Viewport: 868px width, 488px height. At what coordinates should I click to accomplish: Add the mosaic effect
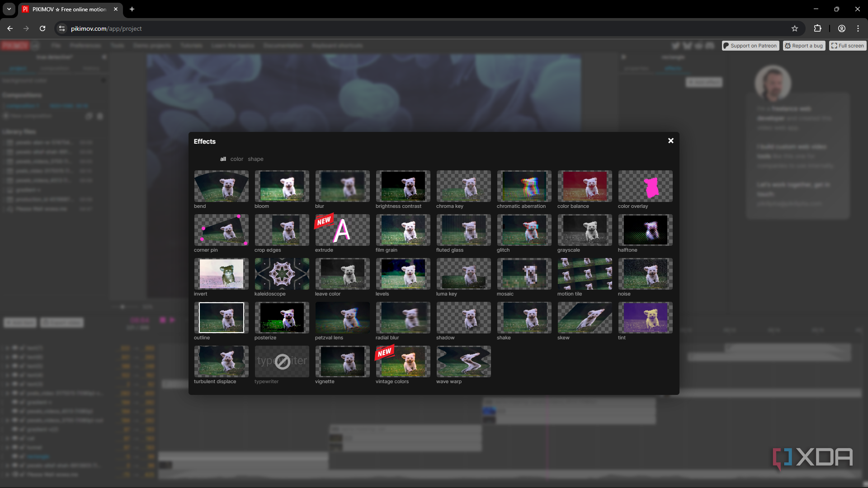[524, 273]
